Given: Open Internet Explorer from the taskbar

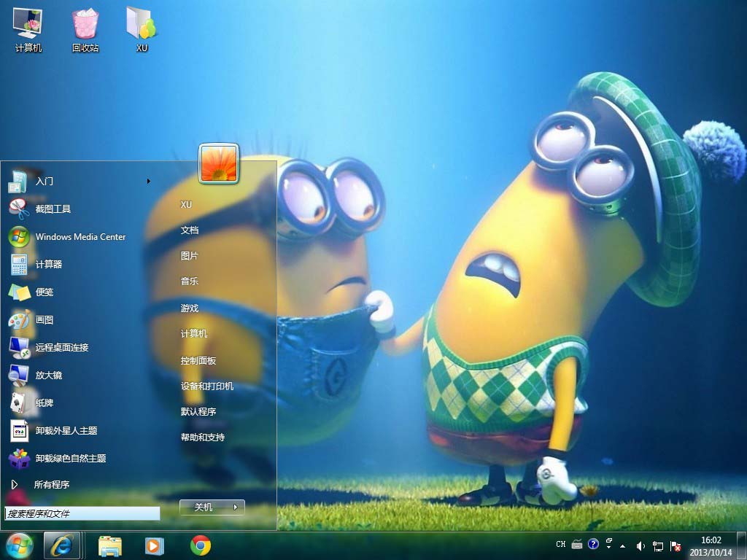Looking at the screenshot, I should (62, 545).
